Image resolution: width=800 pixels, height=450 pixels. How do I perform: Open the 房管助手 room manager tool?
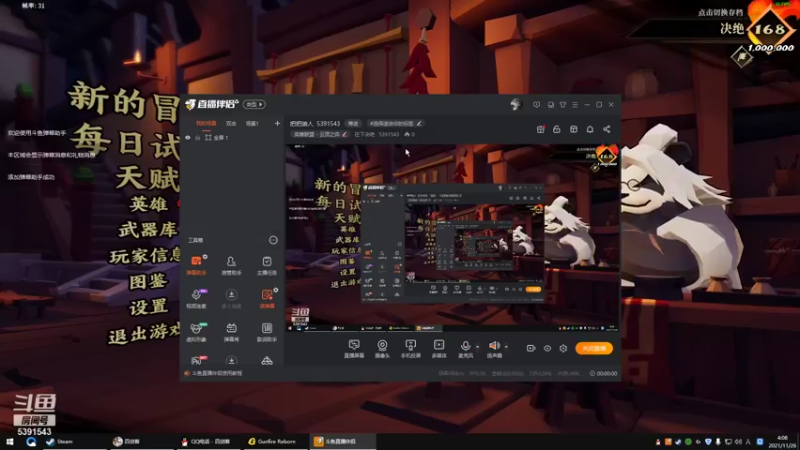231,265
